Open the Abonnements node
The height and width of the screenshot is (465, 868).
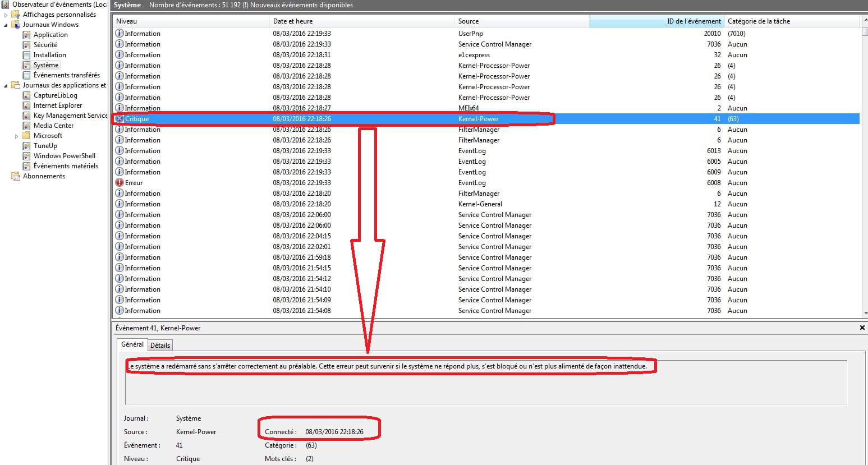44,176
